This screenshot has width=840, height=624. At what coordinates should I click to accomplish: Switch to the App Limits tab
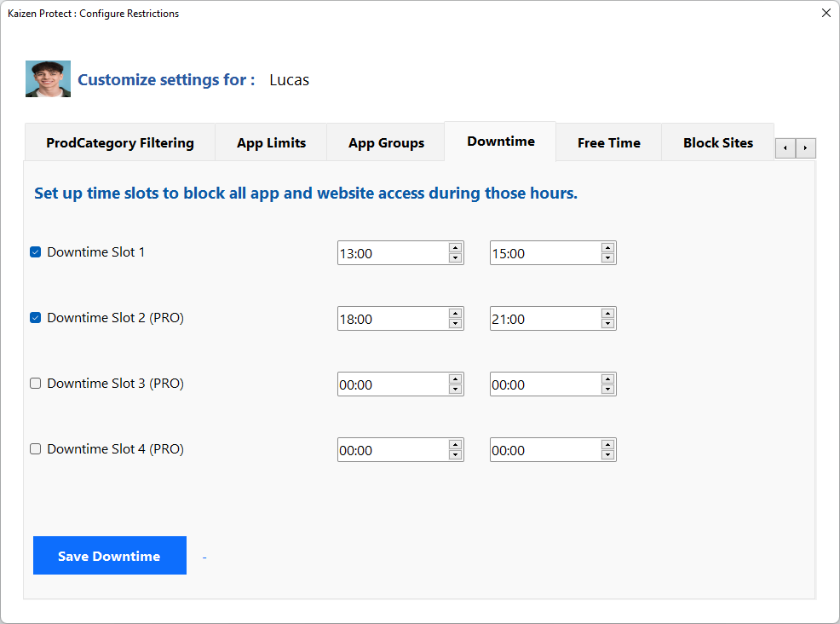tap(271, 143)
